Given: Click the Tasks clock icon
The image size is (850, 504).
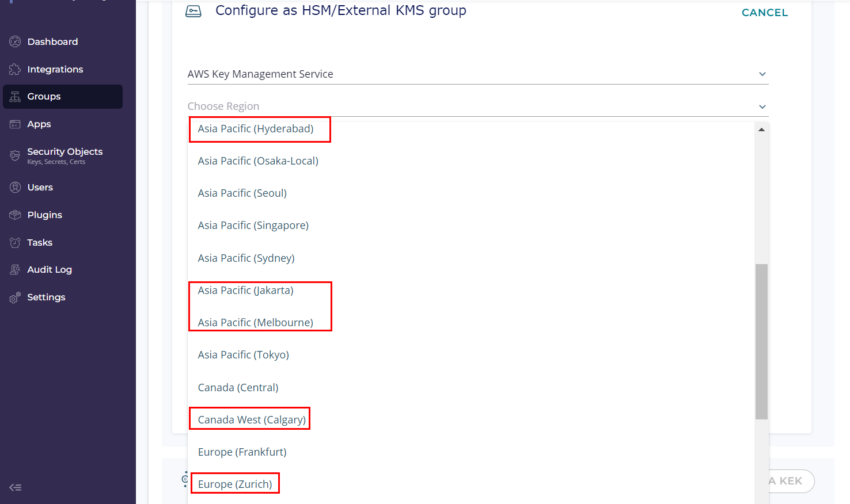Looking at the screenshot, I should tap(15, 243).
